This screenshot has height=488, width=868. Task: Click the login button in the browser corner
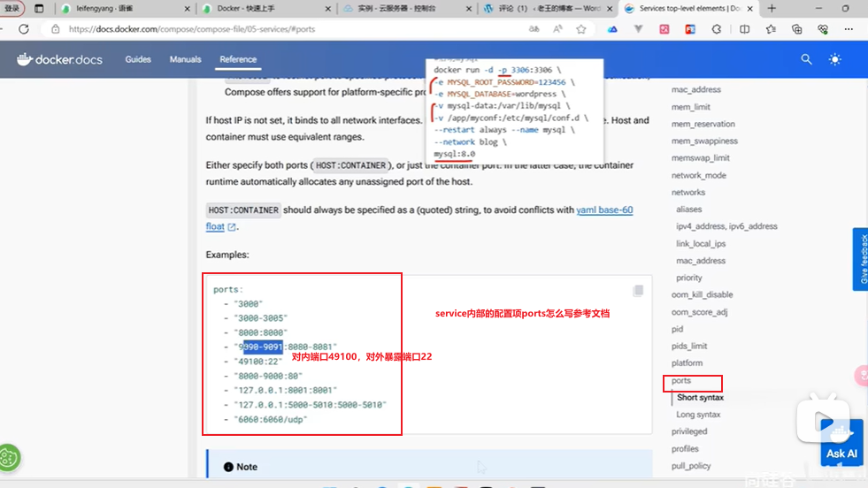12,8
